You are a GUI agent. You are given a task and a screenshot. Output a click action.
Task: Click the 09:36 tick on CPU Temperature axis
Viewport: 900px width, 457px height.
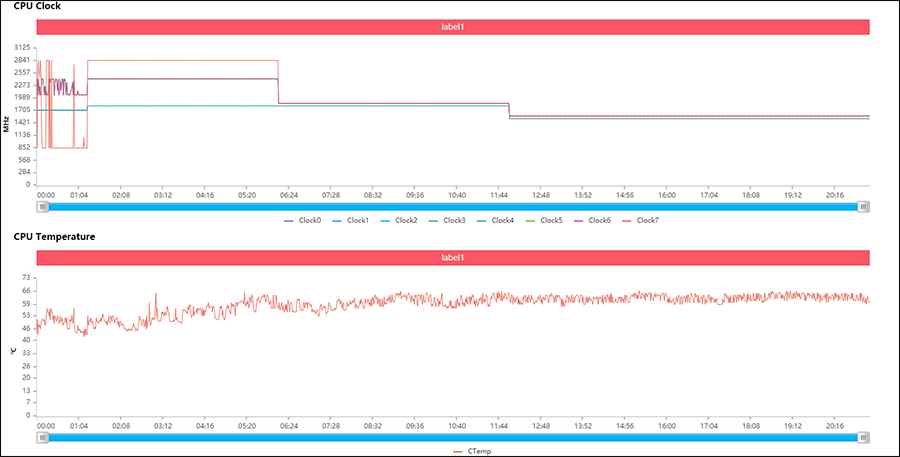[414, 427]
